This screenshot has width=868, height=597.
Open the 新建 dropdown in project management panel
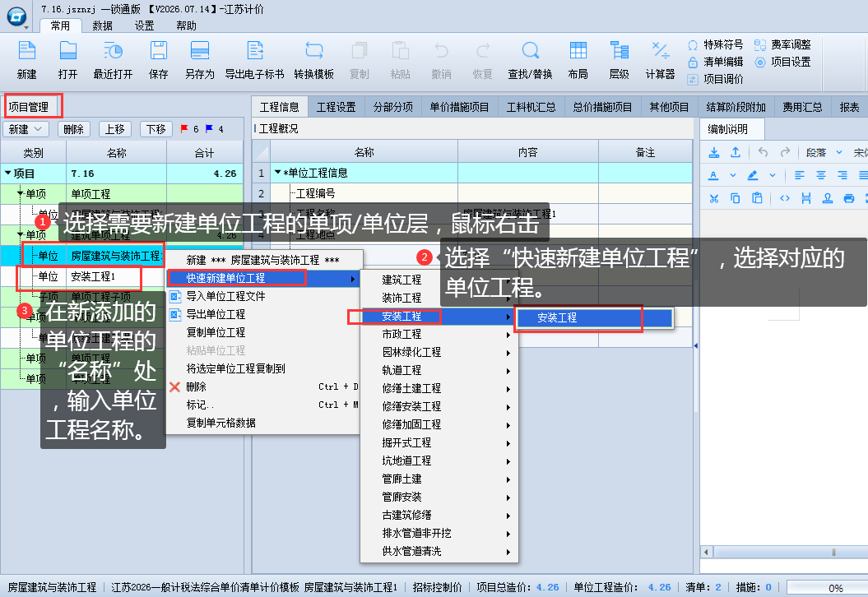point(26,129)
